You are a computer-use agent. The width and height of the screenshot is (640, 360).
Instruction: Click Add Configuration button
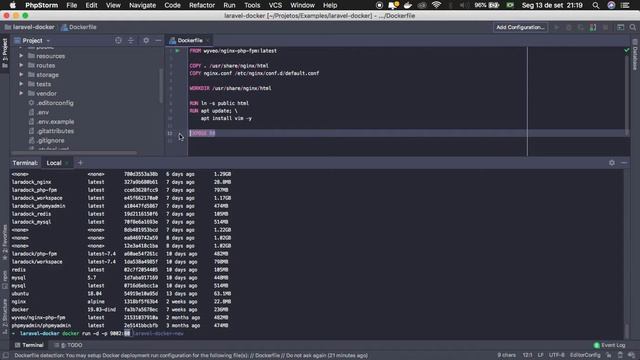coord(520,27)
